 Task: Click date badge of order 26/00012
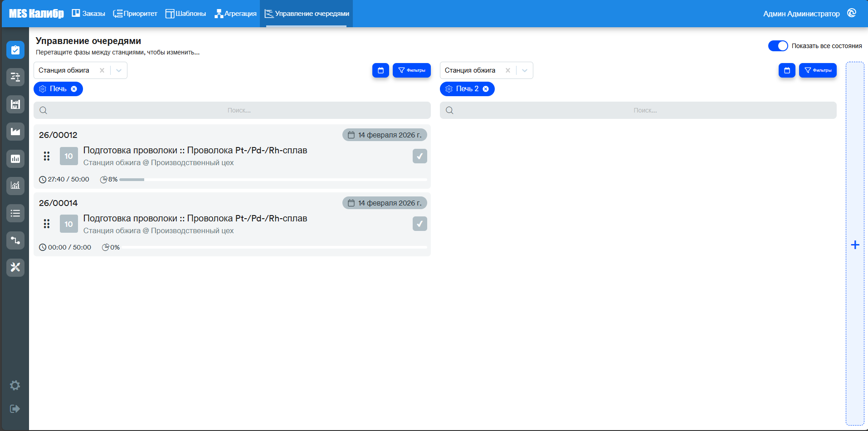coord(385,135)
